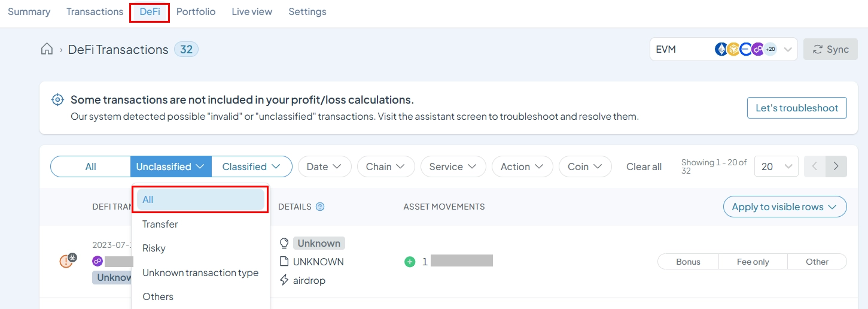Viewport: 868px width, 309px height.
Task: Open the Summary tab
Action: point(29,12)
